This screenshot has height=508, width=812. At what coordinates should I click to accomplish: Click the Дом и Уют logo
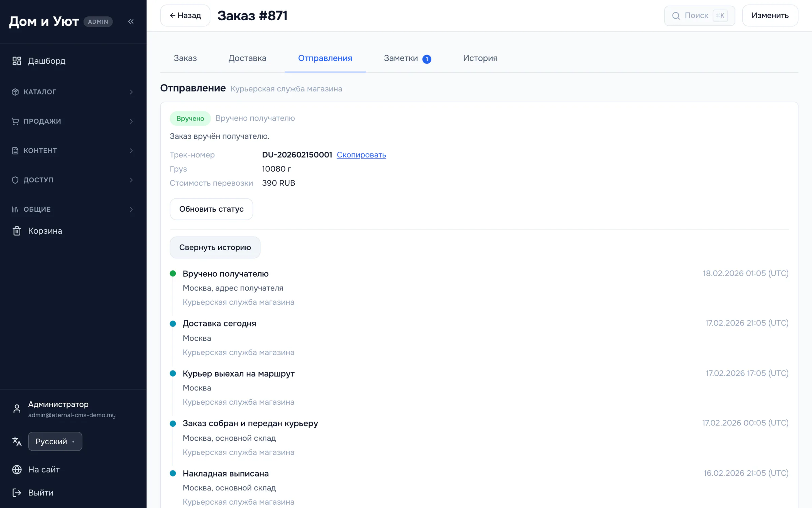tap(44, 21)
